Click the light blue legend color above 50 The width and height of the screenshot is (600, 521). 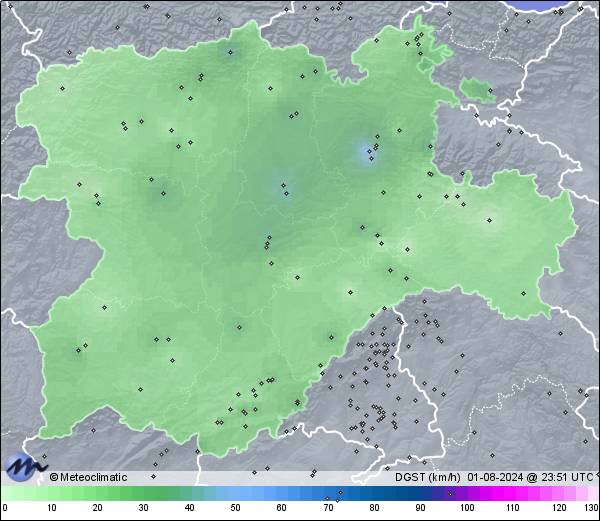(235, 493)
